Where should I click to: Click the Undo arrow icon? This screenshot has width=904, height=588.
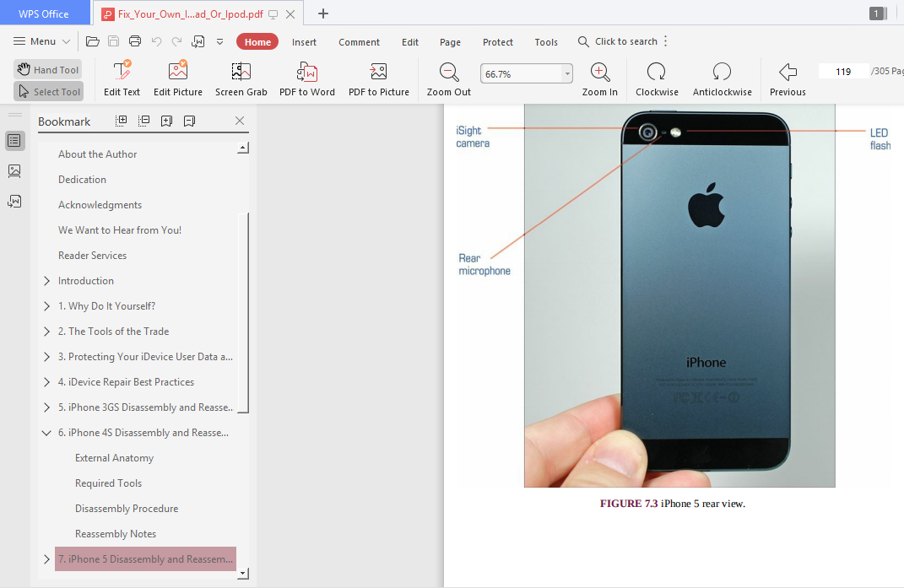click(156, 41)
